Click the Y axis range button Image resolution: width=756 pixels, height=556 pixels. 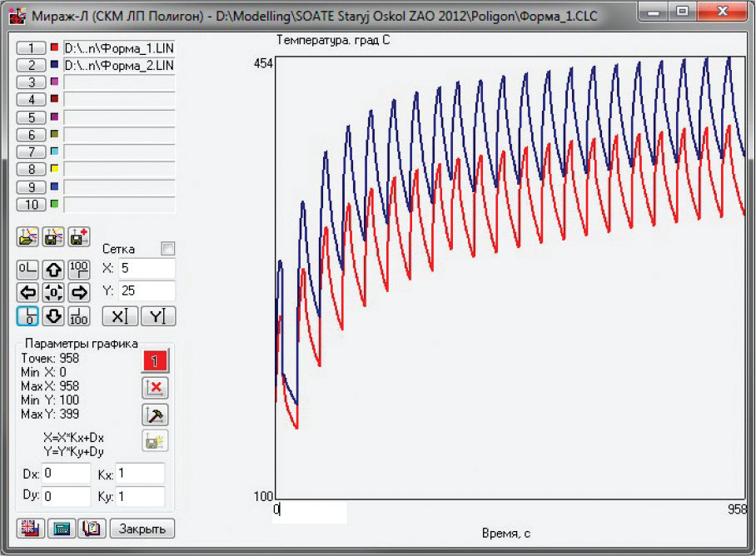(157, 316)
